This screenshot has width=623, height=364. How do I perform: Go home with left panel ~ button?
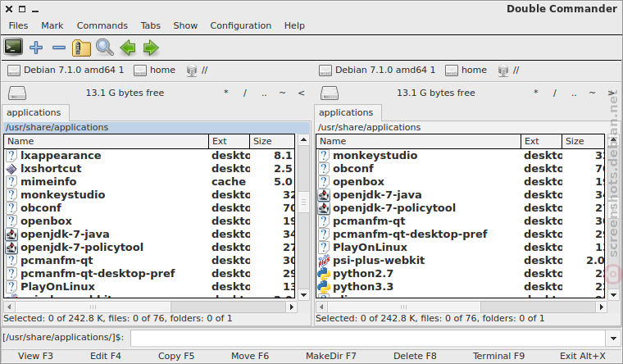(283, 93)
